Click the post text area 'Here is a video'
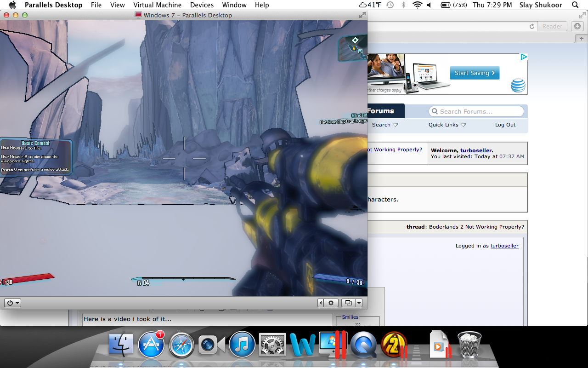Image resolution: width=588 pixels, height=368 pixels. point(207,320)
